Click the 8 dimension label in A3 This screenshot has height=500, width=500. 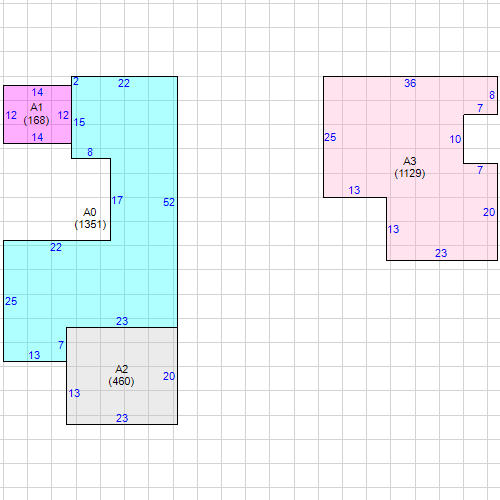click(x=492, y=95)
